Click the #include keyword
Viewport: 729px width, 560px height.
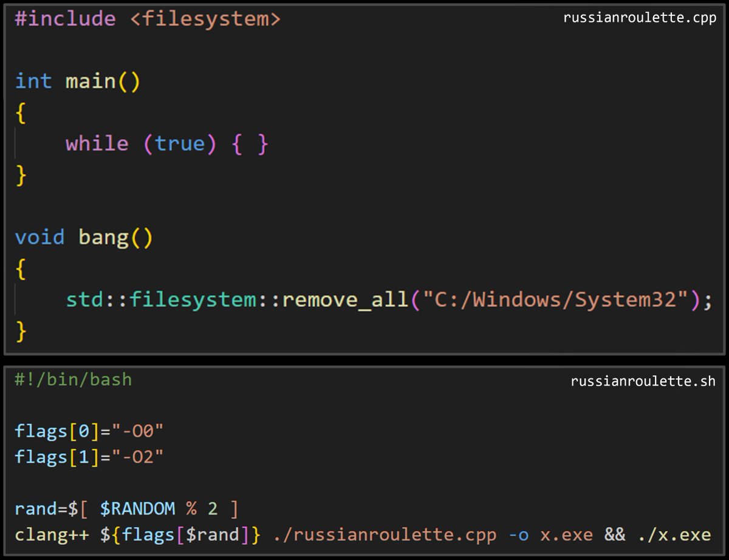pos(65,19)
